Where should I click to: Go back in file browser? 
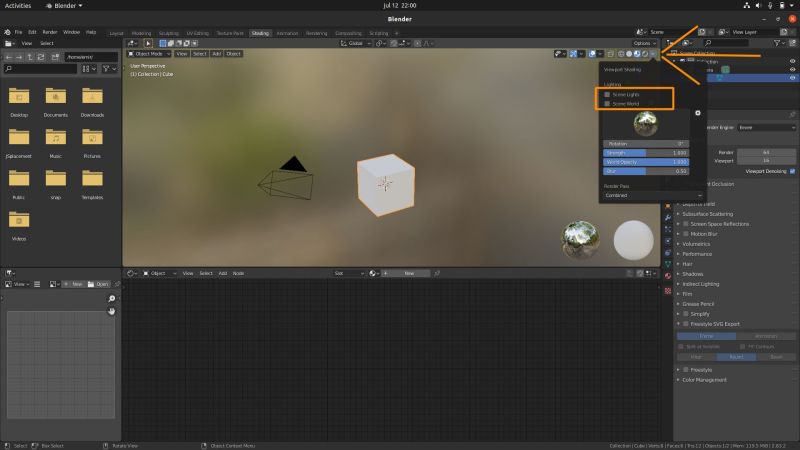(9, 57)
